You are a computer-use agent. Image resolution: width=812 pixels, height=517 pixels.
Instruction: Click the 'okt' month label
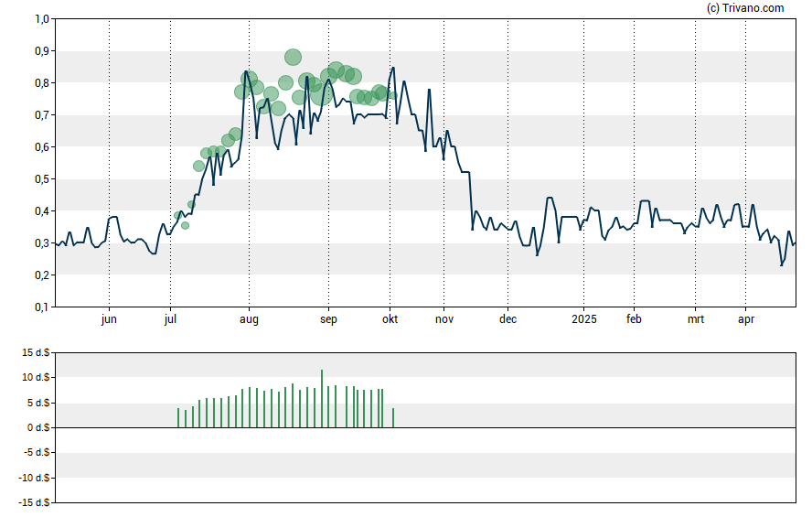390,319
